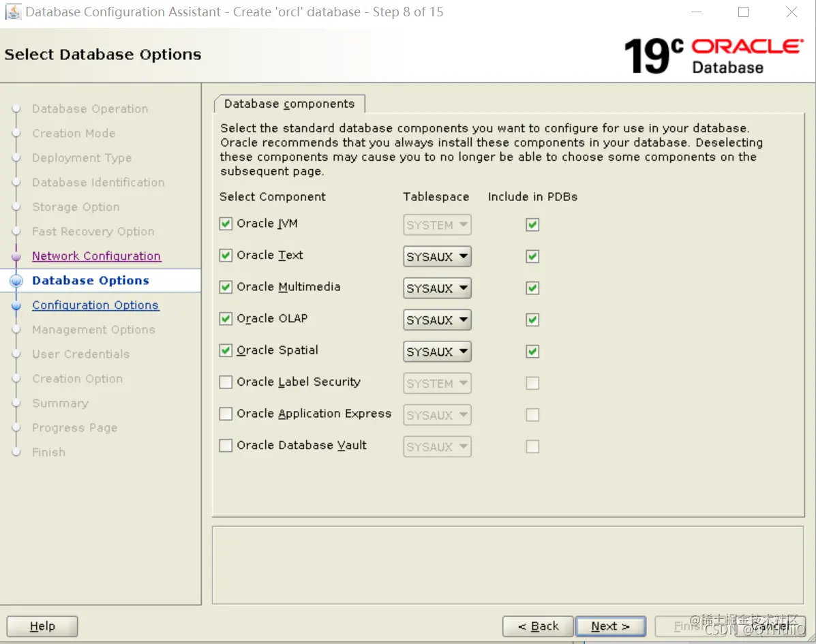
Task: Click the Back button
Action: tap(538, 626)
